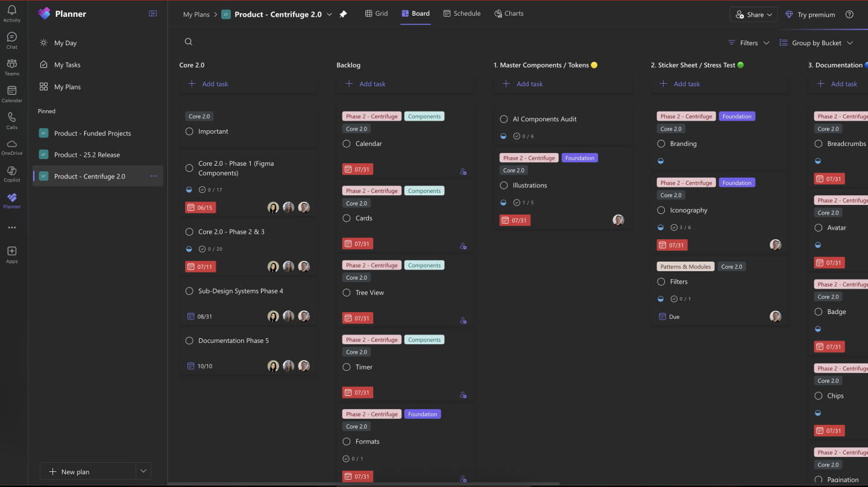Image resolution: width=868 pixels, height=487 pixels.
Task: Expand the Filters dropdown
Action: 749,43
